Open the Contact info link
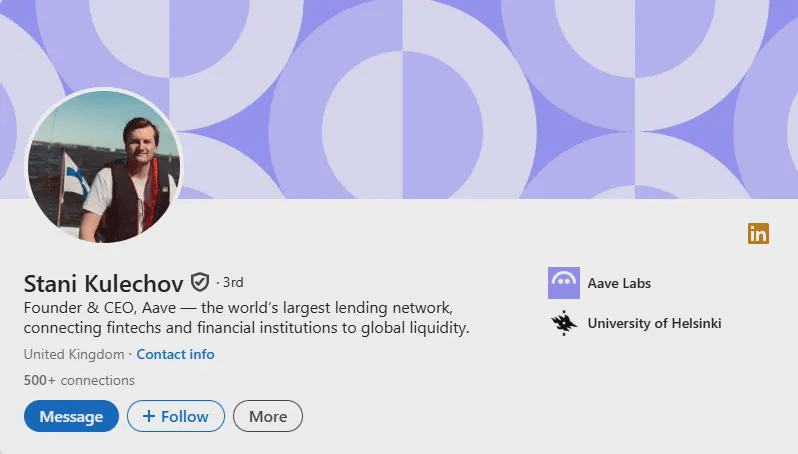Image resolution: width=798 pixels, height=454 pixels. tap(176, 354)
